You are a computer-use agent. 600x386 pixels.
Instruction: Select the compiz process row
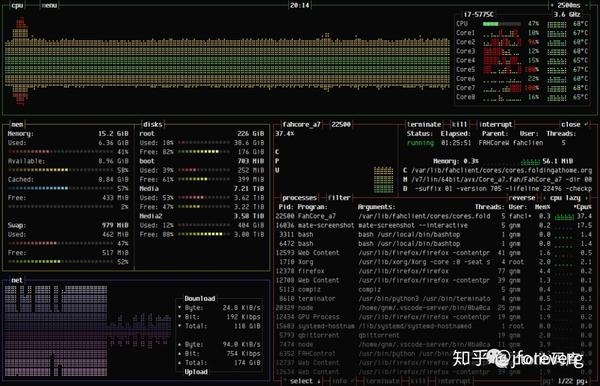tap(434, 290)
